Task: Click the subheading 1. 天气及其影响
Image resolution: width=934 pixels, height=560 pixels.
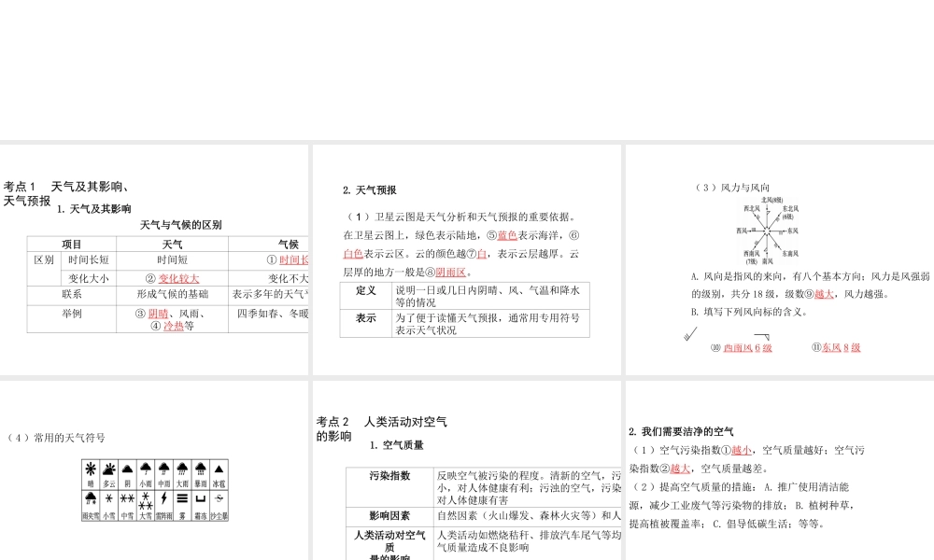Action: click(x=94, y=209)
